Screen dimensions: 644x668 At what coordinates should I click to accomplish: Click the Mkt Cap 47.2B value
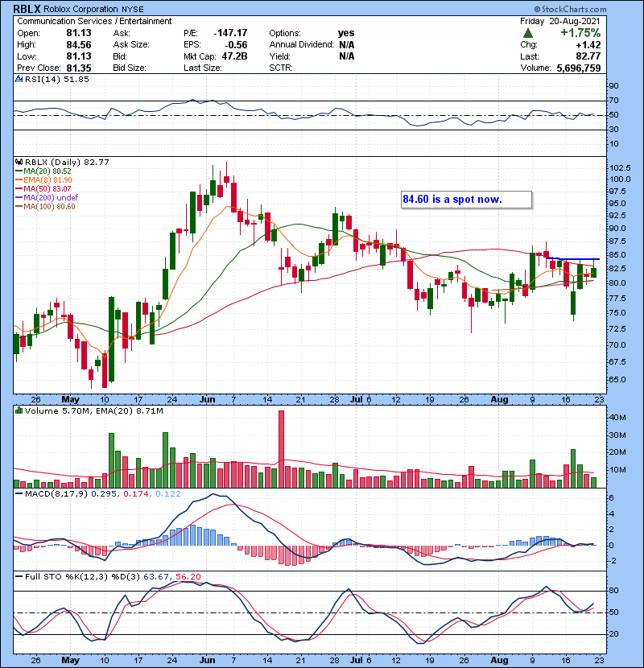(234, 56)
